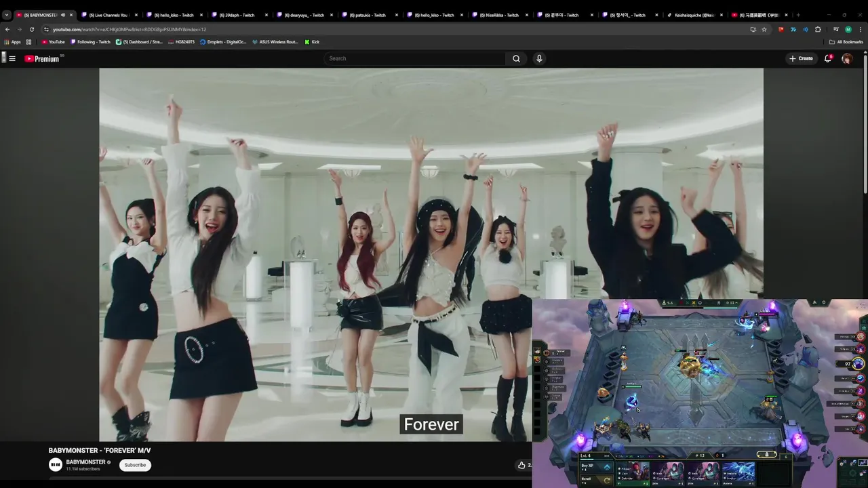Viewport: 868px width, 488px height.
Task: Open the BABYMONSTER channel avatar
Action: click(x=56, y=464)
